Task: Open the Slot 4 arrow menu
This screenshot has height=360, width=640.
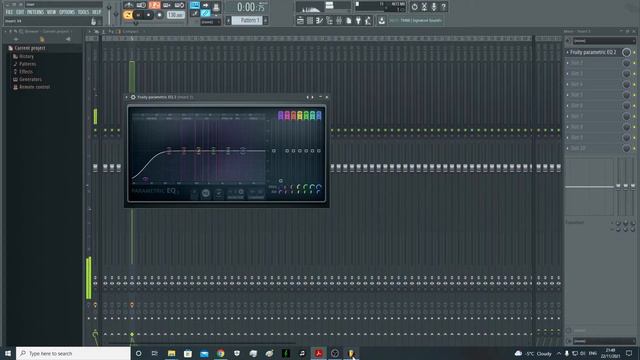Action: (567, 84)
